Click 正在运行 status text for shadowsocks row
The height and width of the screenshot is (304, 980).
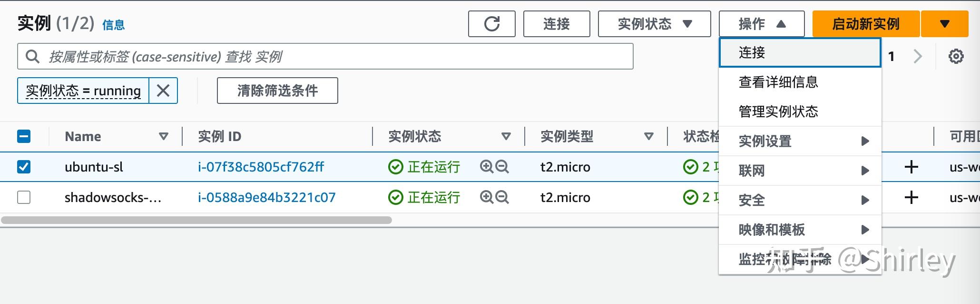[433, 197]
